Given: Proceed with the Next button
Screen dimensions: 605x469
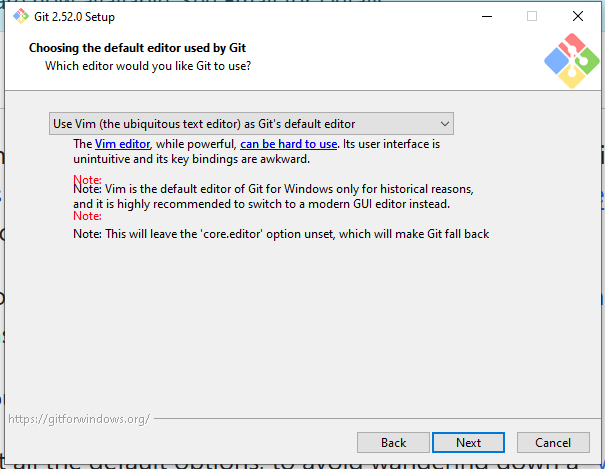Looking at the screenshot, I should coord(468,442).
